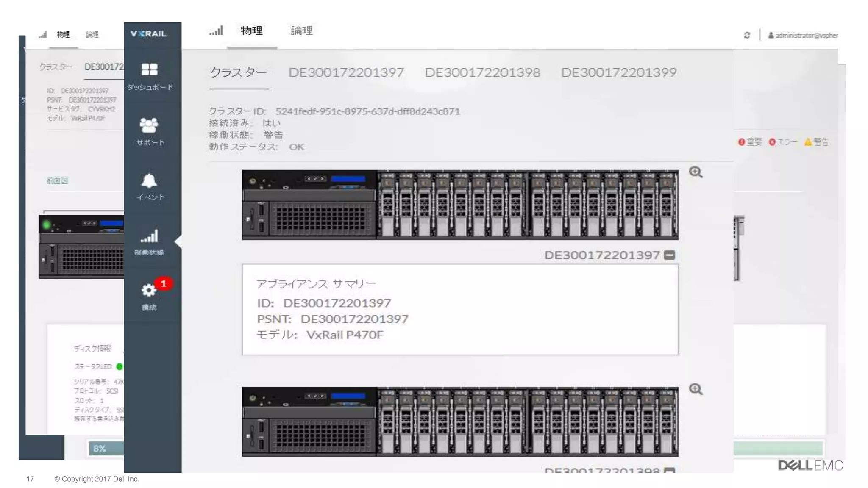The image size is (868, 488).
Task: Open the administrator@vsphere user menu
Action: pyautogui.click(x=803, y=36)
